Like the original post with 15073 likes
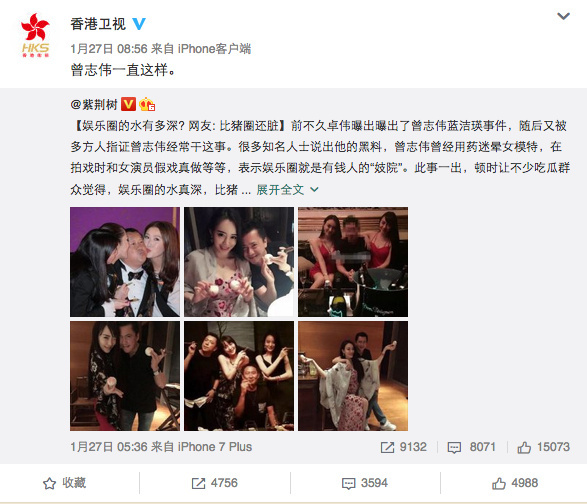 coord(543,447)
